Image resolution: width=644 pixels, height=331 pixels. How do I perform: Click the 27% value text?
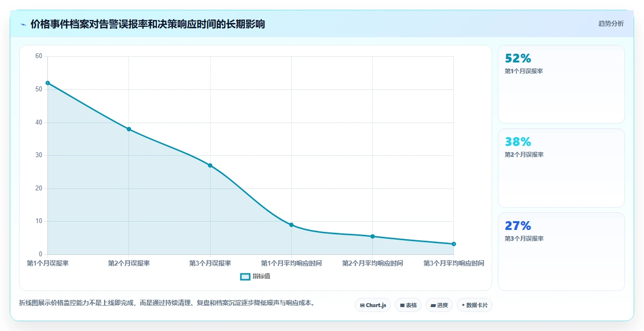click(x=518, y=226)
